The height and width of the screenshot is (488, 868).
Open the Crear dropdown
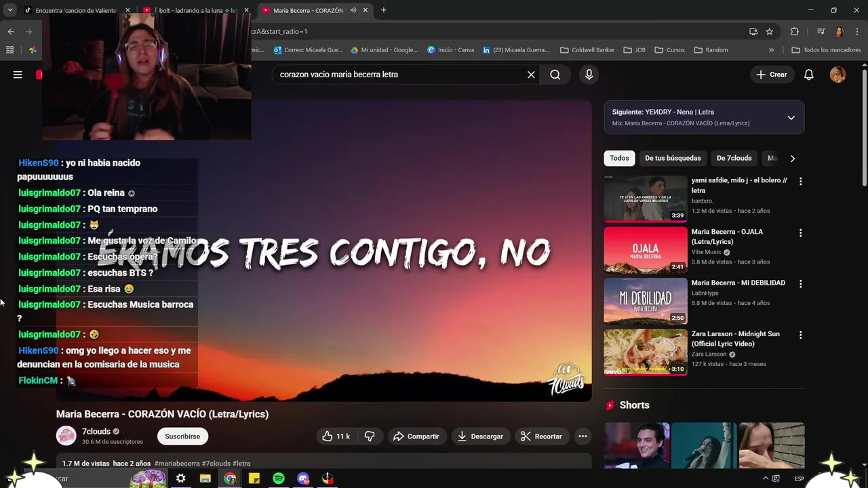772,75
